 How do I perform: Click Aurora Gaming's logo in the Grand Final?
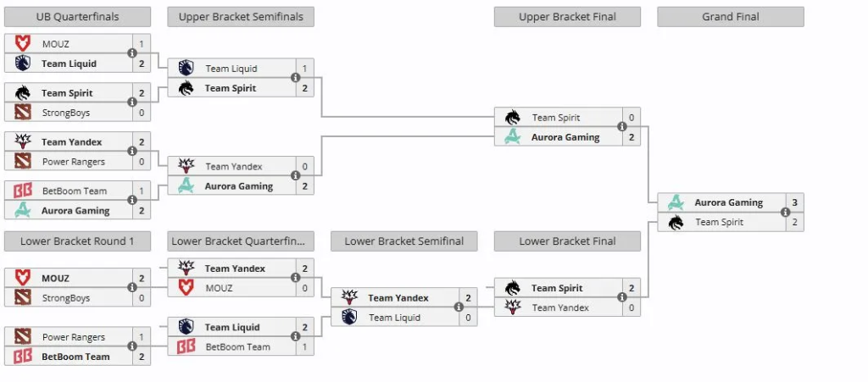[x=676, y=202]
